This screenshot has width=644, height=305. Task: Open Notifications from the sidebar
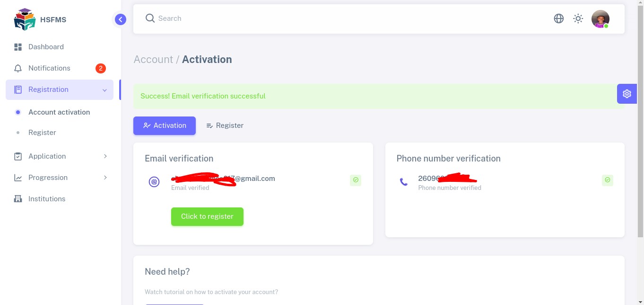pyautogui.click(x=49, y=68)
